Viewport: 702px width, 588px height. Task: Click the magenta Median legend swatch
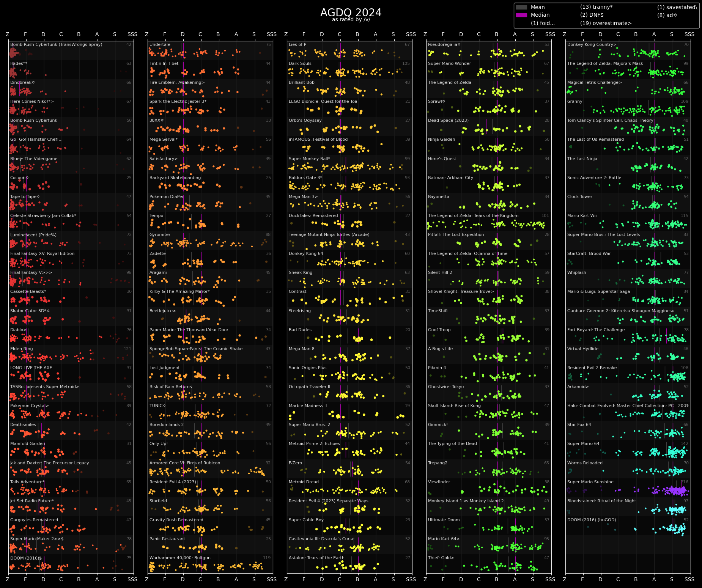[x=521, y=15]
